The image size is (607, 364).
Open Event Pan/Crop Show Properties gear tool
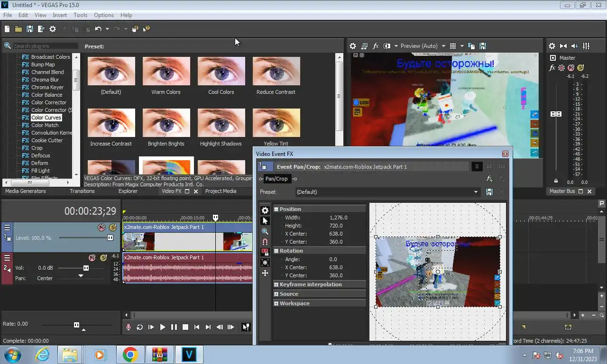pyautogui.click(x=265, y=210)
